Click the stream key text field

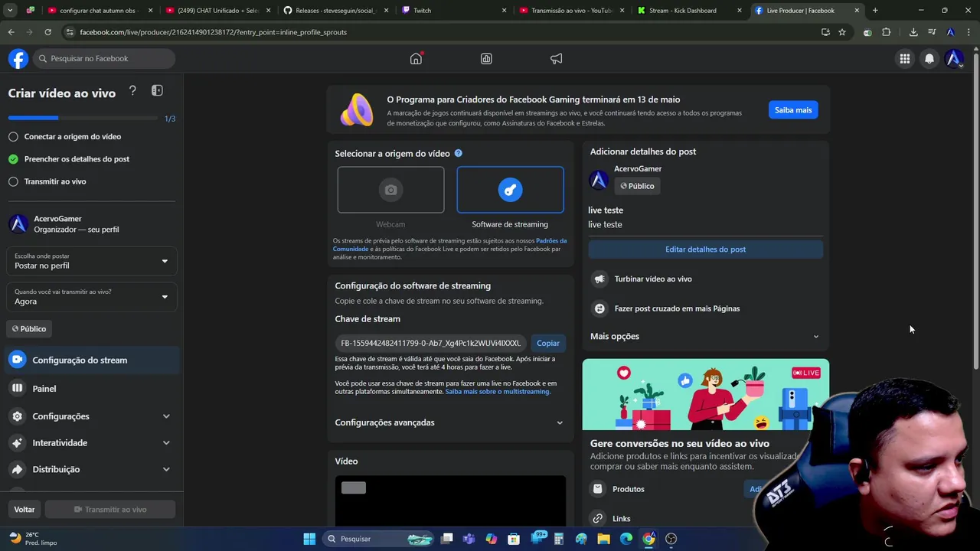coord(430,343)
